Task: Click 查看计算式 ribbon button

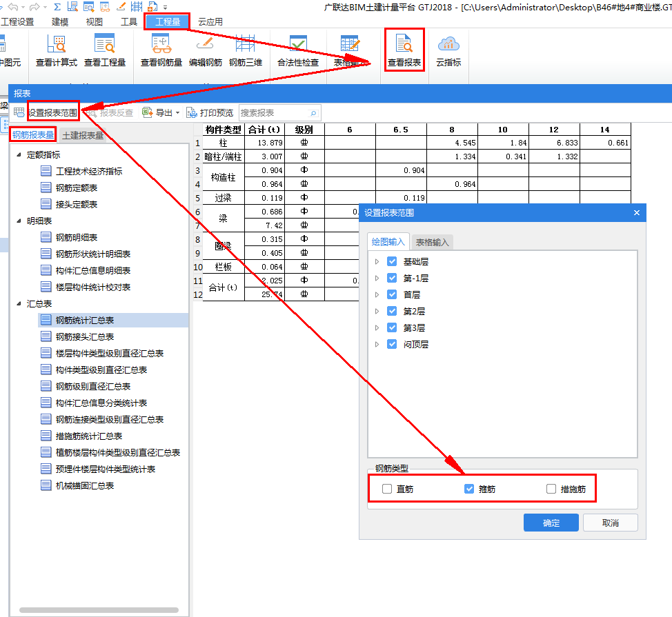Action: (x=56, y=50)
